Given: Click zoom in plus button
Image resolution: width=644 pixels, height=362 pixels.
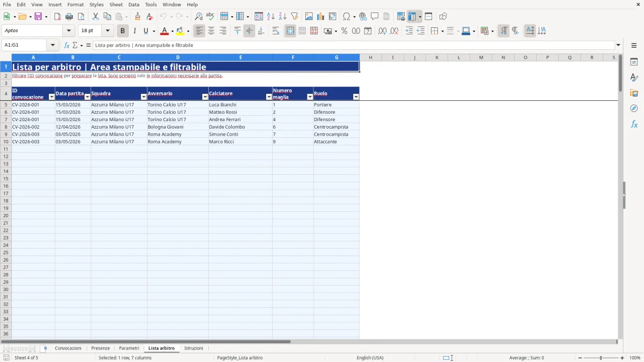Looking at the screenshot, I should (623, 358).
